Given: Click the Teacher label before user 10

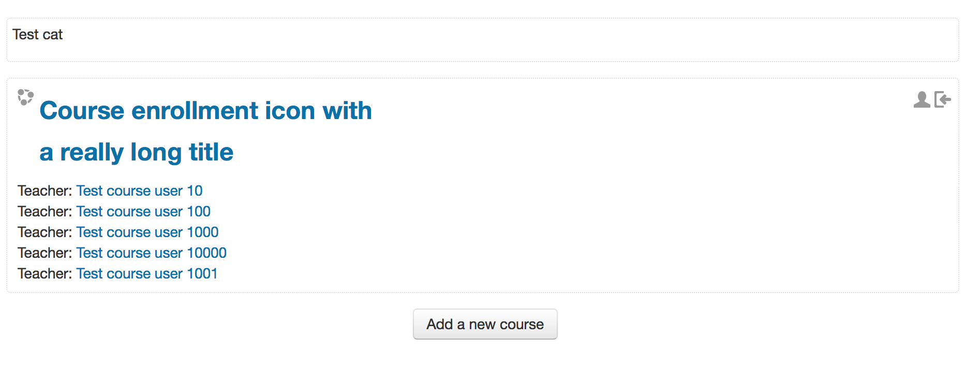Looking at the screenshot, I should (x=45, y=190).
